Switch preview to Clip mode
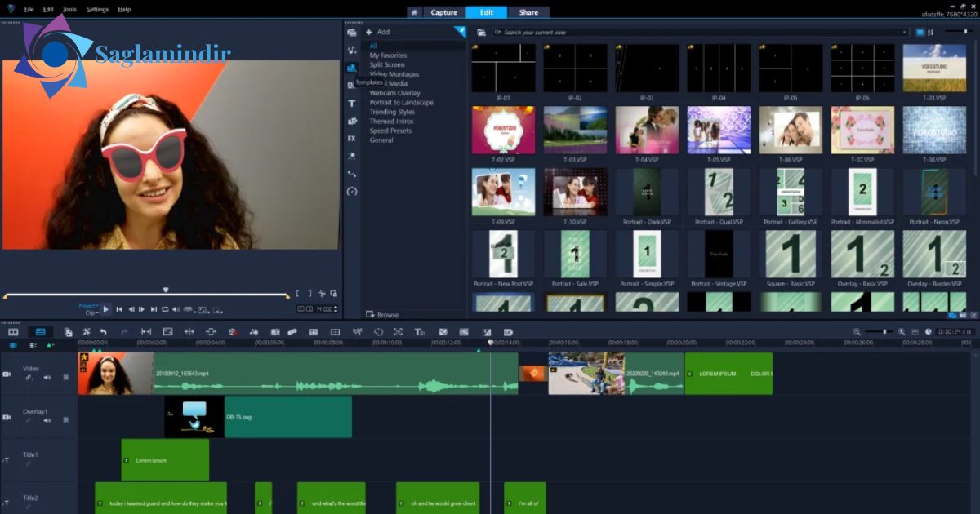980x514 pixels. 91,312
